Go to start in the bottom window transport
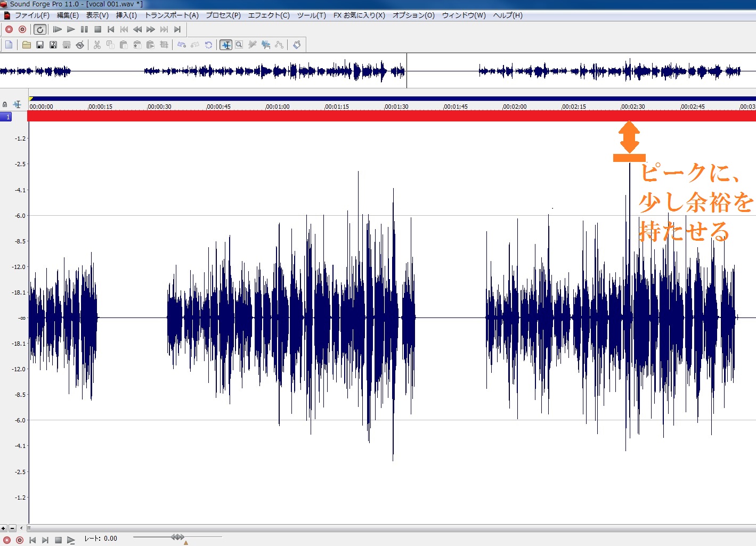 tap(32, 540)
